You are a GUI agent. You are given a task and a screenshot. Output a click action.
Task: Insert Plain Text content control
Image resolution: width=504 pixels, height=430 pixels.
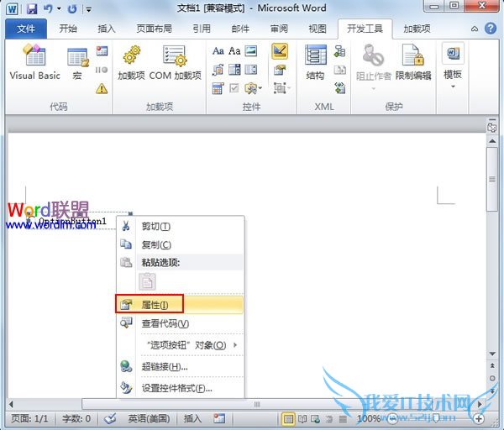(234, 50)
